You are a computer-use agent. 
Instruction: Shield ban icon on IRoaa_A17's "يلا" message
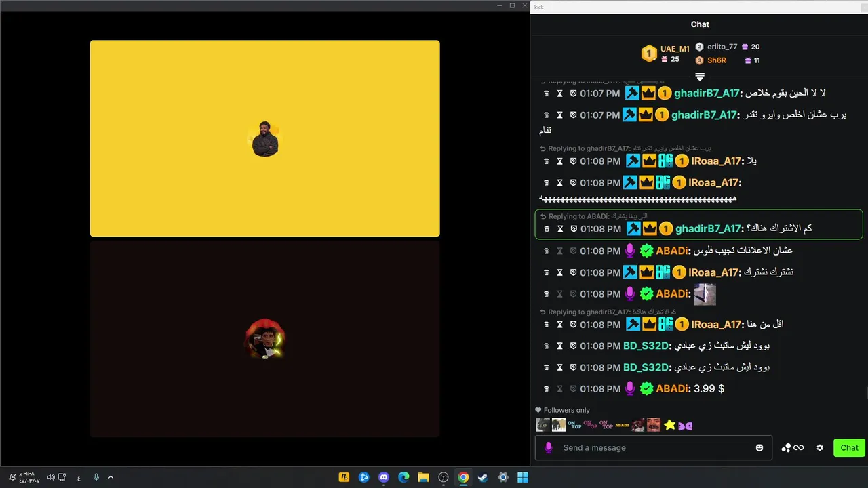573,161
